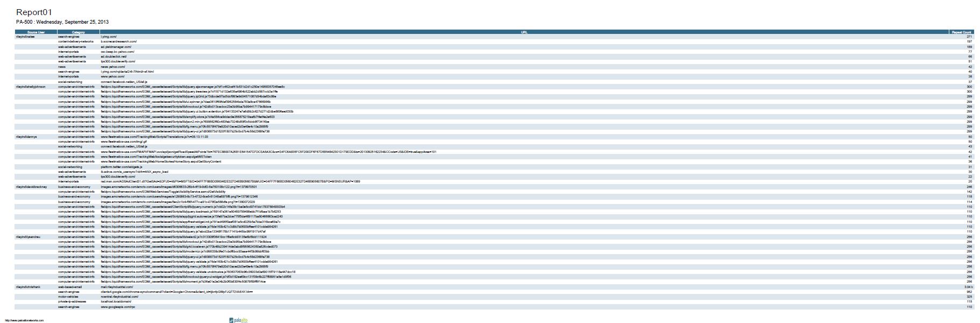The height and width of the screenshot is (323, 980).
Task: Select URL 'www.fleetmatics-usa.com/img/.gif' cell
Action: click(124, 142)
